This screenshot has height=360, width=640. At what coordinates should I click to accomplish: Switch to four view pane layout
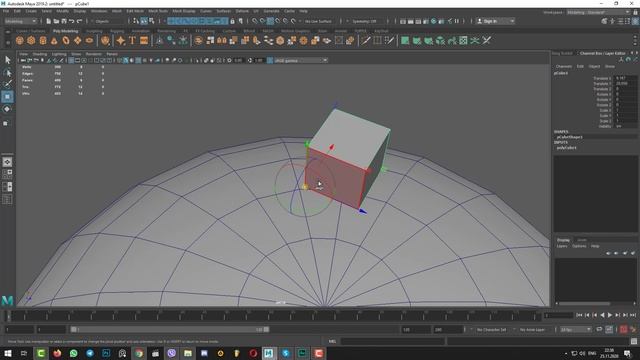pos(7,174)
